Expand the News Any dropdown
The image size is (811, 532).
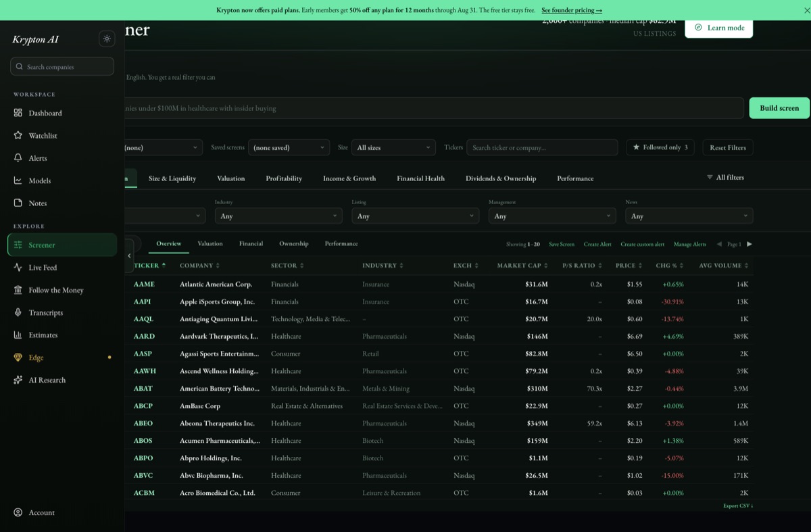coord(689,216)
